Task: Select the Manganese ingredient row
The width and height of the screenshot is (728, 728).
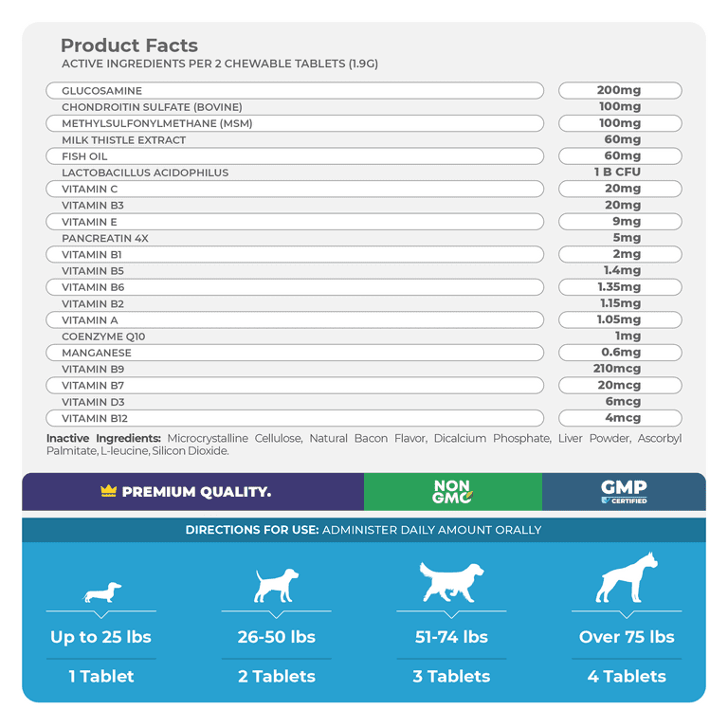Action: coord(294,353)
